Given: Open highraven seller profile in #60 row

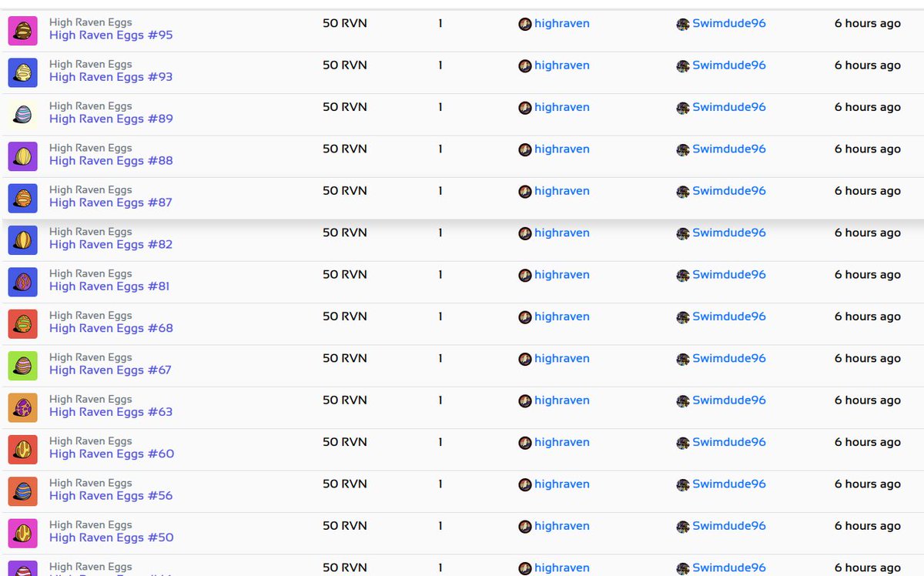Looking at the screenshot, I should point(562,442).
